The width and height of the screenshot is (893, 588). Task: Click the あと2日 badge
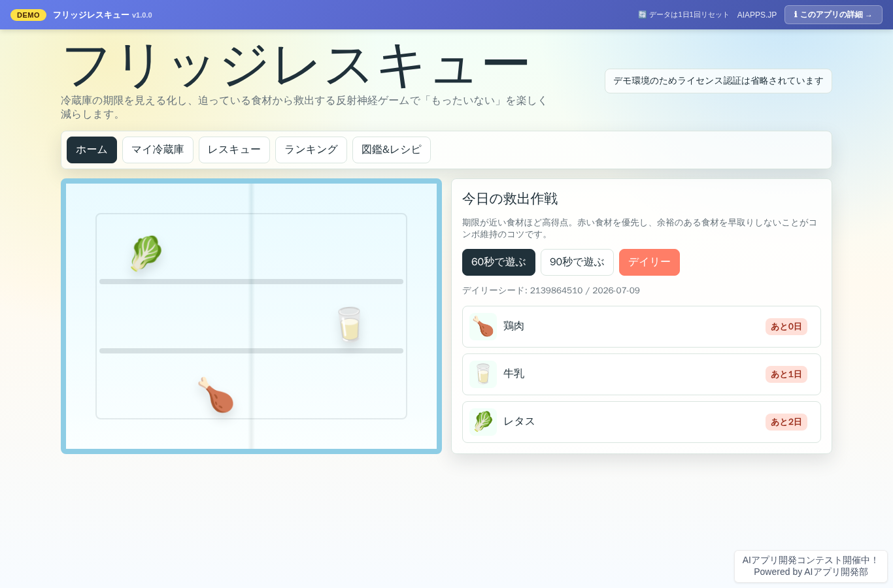786,422
